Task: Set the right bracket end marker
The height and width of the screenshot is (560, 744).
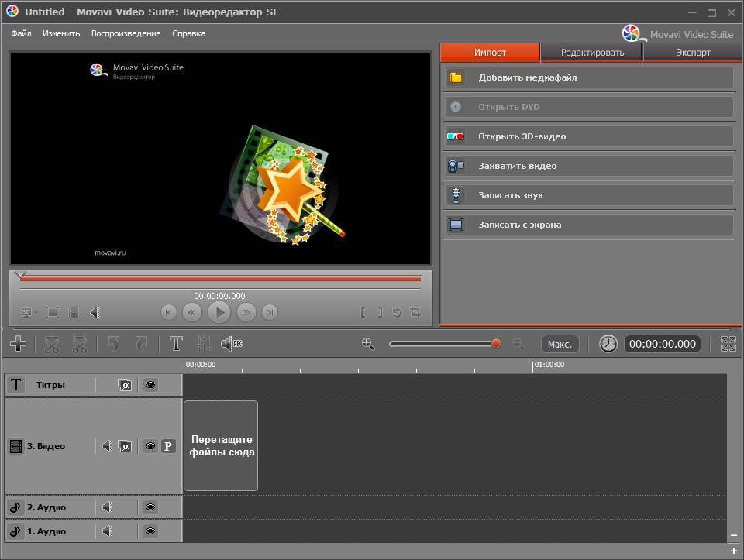Action: tap(380, 312)
